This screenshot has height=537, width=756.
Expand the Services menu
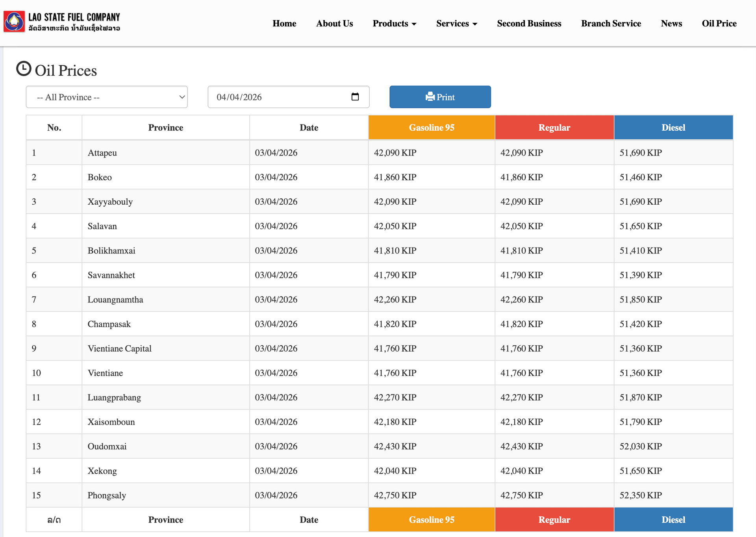click(457, 24)
